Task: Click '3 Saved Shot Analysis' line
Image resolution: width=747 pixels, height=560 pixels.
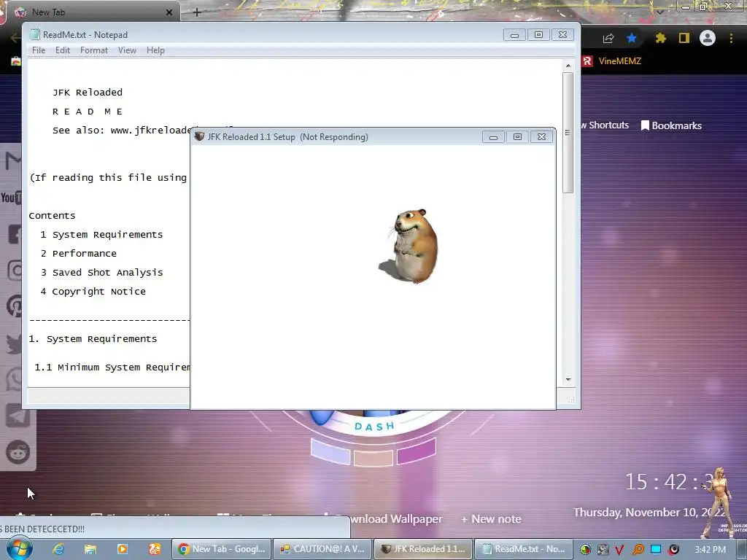Action: coord(101,273)
